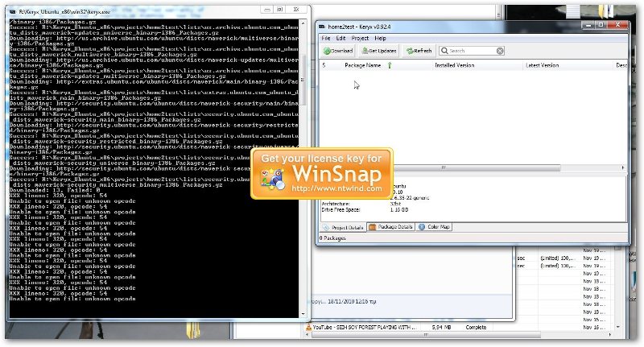
Task: Click the 'Complete' status in background window
Action: click(x=476, y=328)
